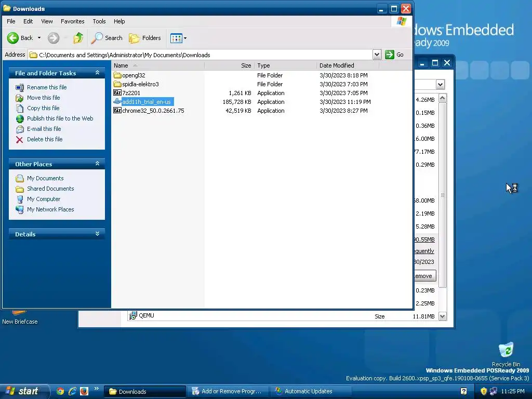Go to Shared Documents
The width and height of the screenshot is (532, 399).
[x=50, y=189]
